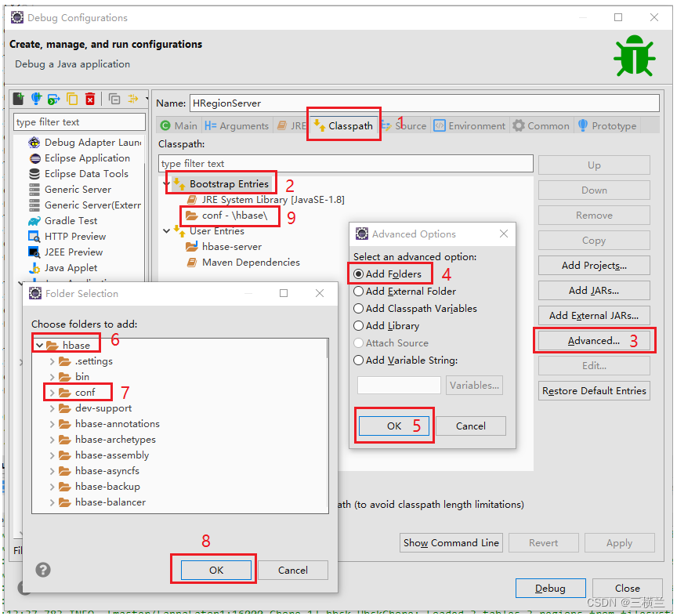
Task: Expand hbase-archetypes folder node
Action: point(52,440)
